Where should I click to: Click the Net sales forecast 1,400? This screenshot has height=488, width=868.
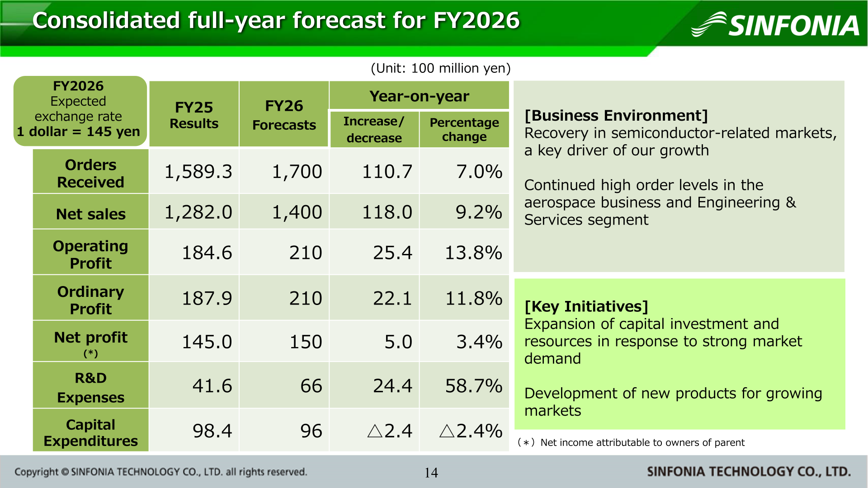297,212
